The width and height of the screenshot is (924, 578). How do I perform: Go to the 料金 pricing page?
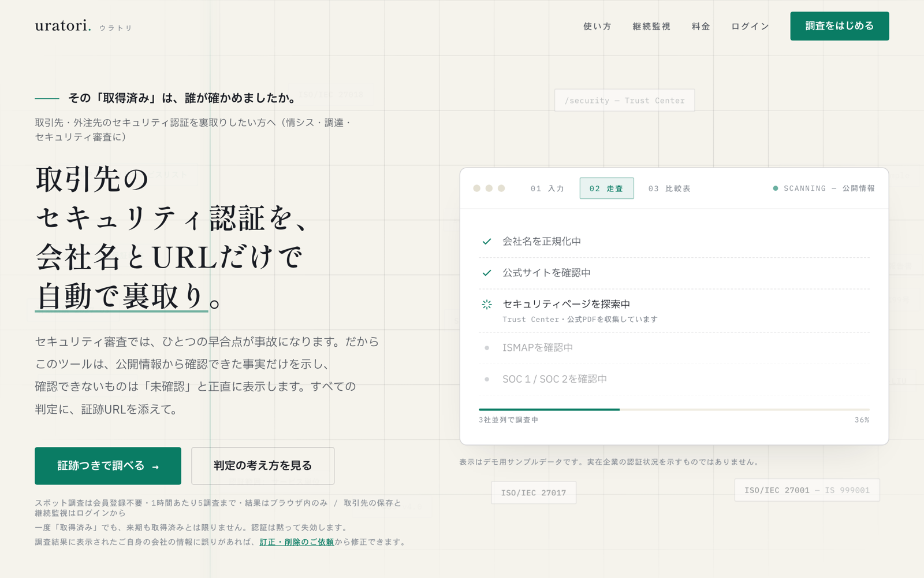(x=701, y=27)
